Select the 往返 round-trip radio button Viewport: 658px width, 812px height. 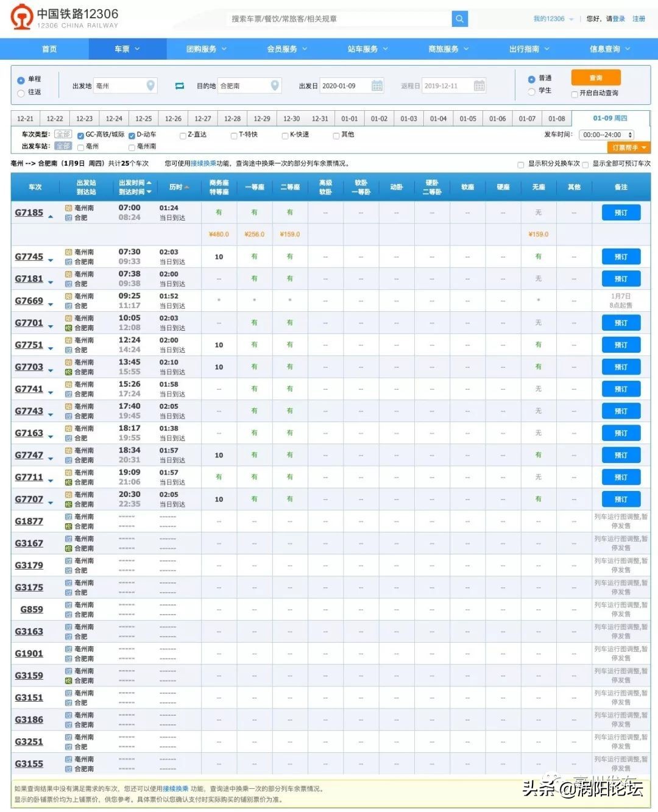click(21, 93)
